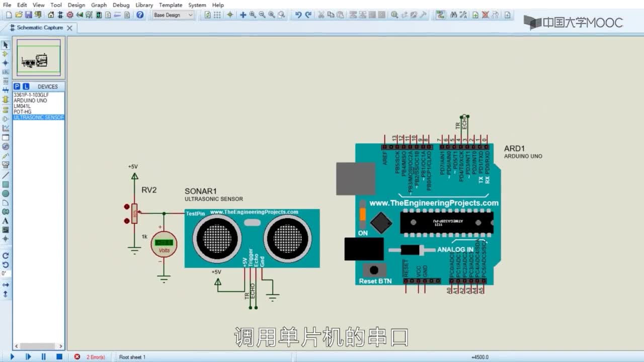Open the File menu
This screenshot has width=644, height=362.
point(7,5)
